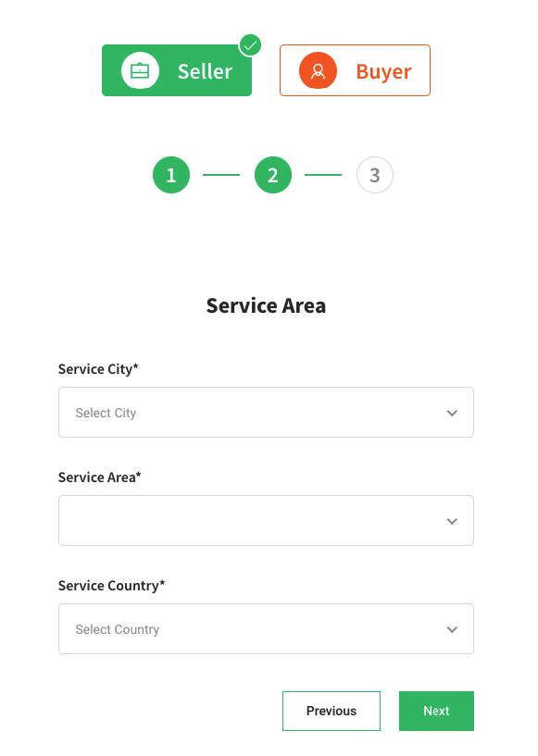
Task: Click the Service Area heading
Action: (x=266, y=305)
